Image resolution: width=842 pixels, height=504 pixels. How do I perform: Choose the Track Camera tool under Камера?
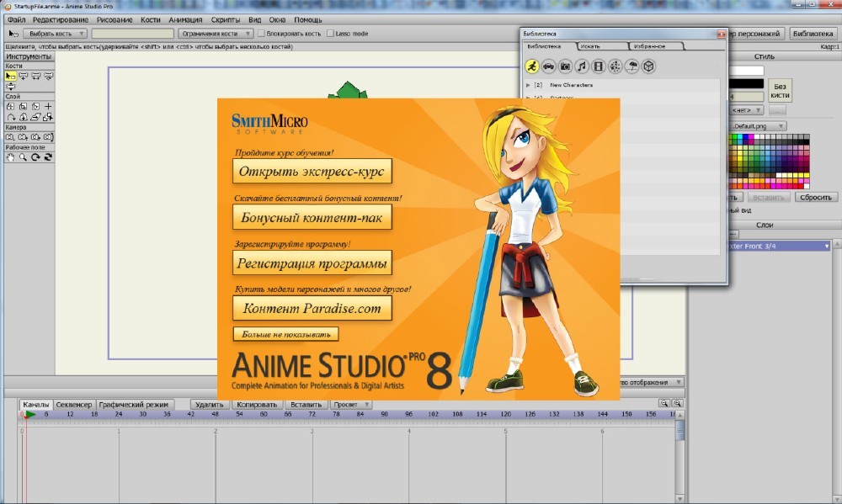click(10, 137)
